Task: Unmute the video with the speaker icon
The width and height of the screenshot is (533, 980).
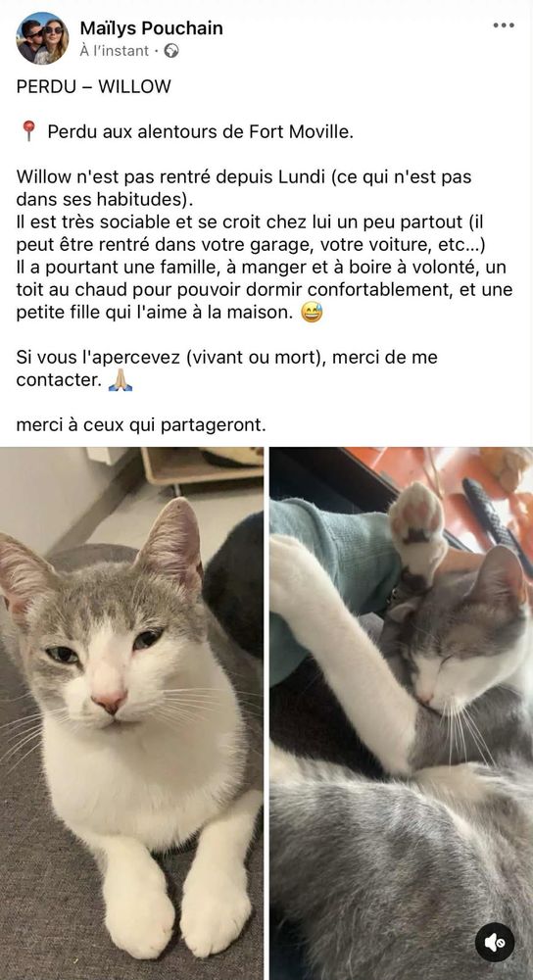Action: pyautogui.click(x=494, y=942)
